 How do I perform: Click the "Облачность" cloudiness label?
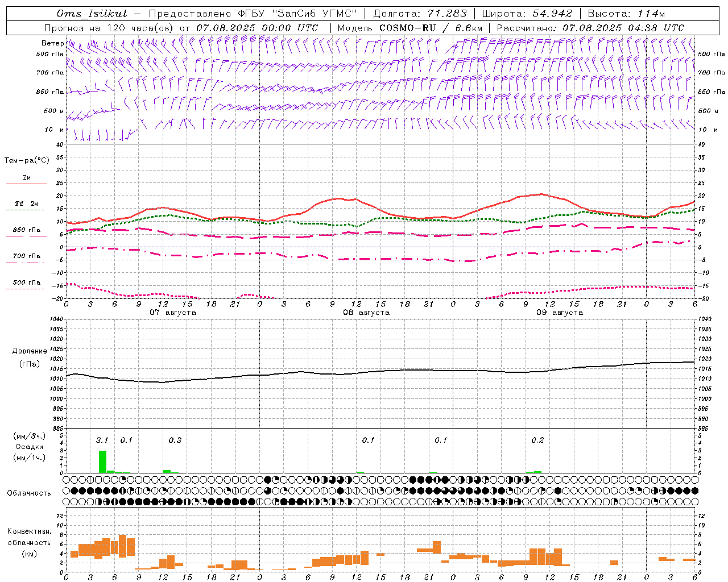29,493
